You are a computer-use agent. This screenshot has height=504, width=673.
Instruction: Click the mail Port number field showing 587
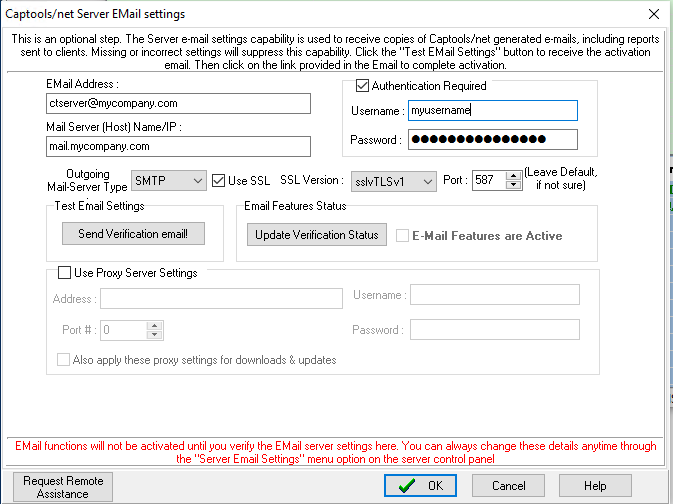489,180
